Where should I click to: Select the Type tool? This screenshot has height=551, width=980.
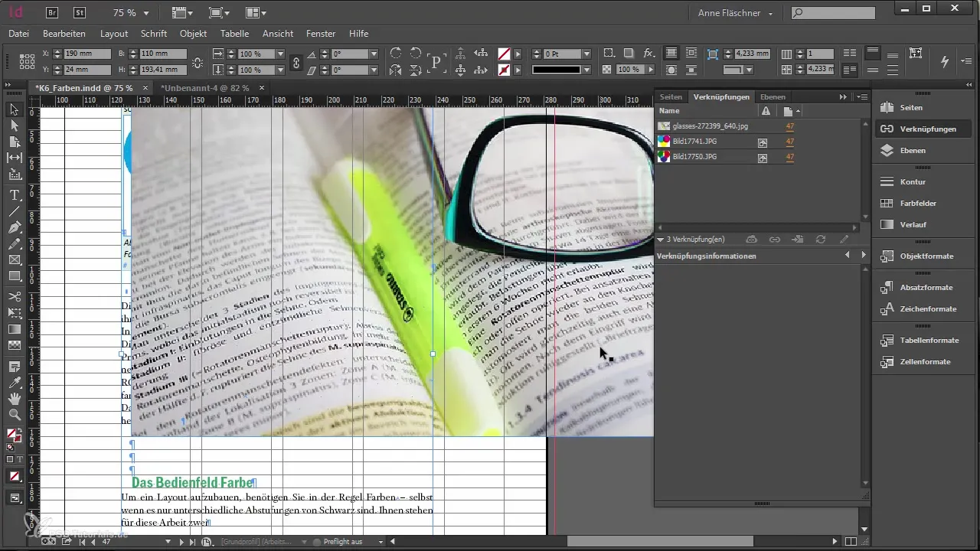coord(14,195)
